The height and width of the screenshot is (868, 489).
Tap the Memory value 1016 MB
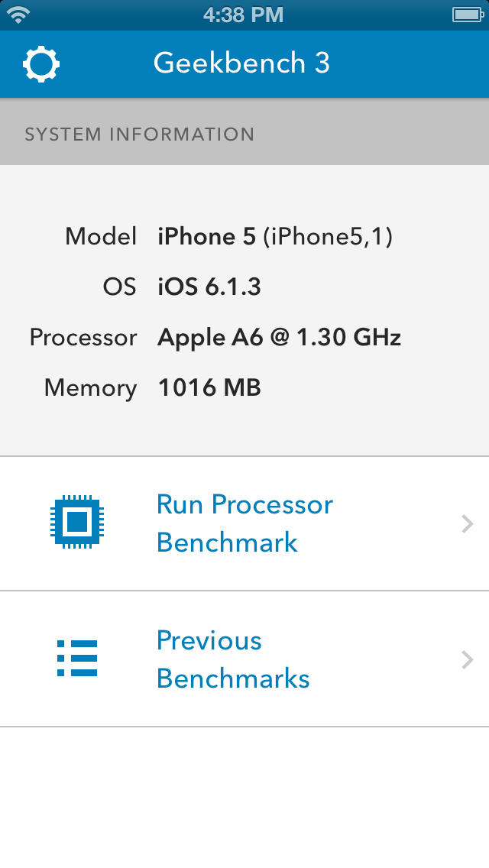tap(209, 387)
